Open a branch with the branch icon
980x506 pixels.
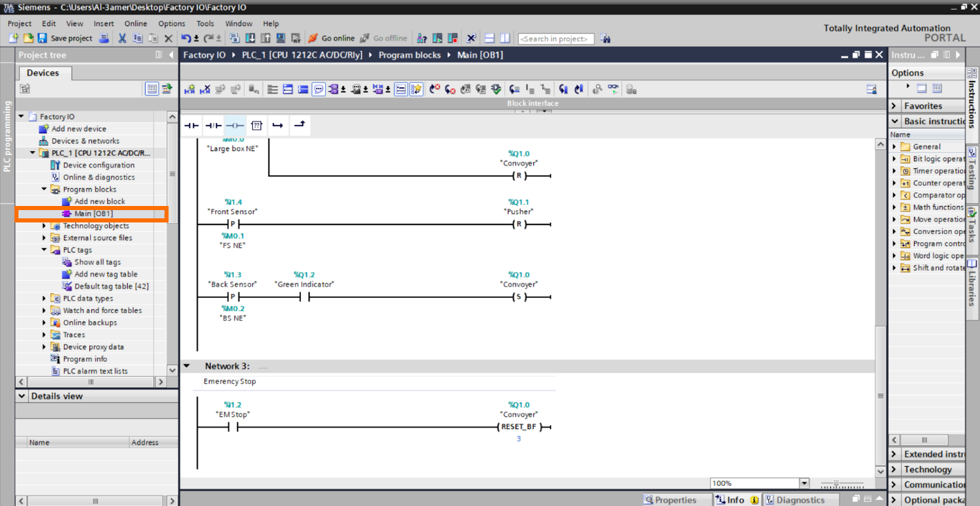278,125
